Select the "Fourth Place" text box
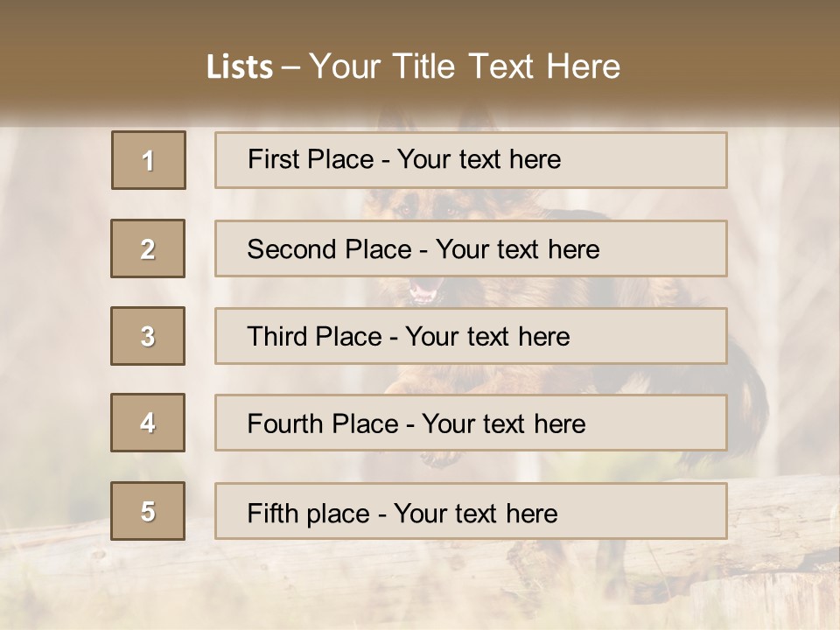840x630 pixels. point(471,423)
